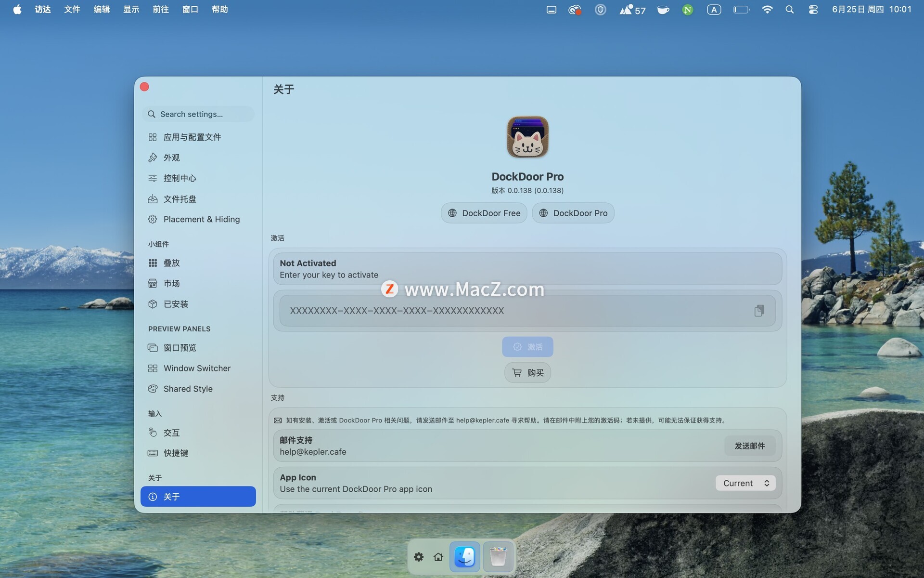Click the activation key input field

[527, 311]
